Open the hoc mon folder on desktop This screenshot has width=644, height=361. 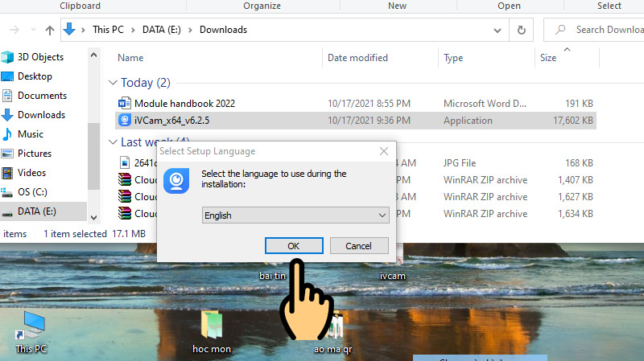(213, 330)
